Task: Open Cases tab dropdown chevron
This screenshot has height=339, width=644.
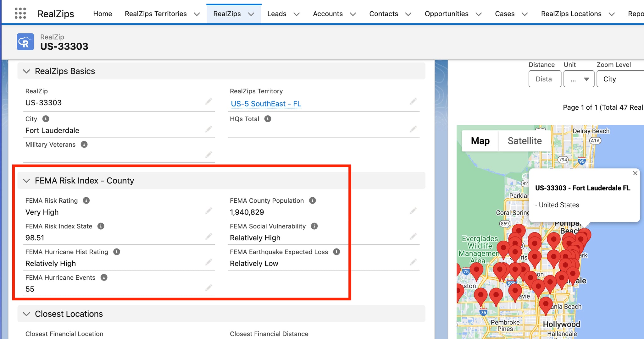Action: [x=525, y=14]
